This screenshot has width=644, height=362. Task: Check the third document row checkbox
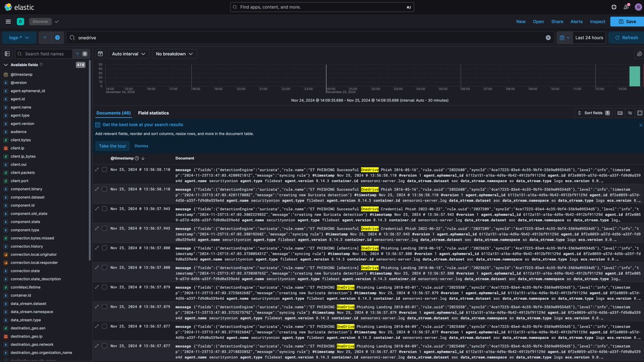point(105,209)
